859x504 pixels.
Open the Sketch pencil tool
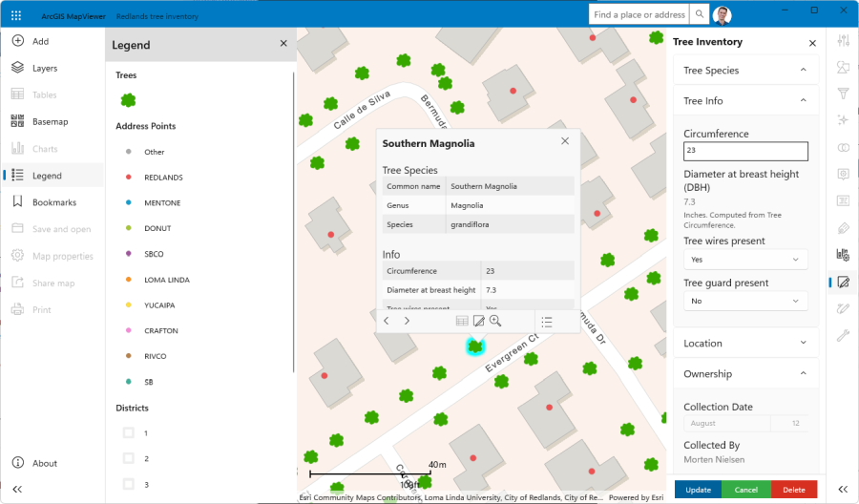coord(843,308)
